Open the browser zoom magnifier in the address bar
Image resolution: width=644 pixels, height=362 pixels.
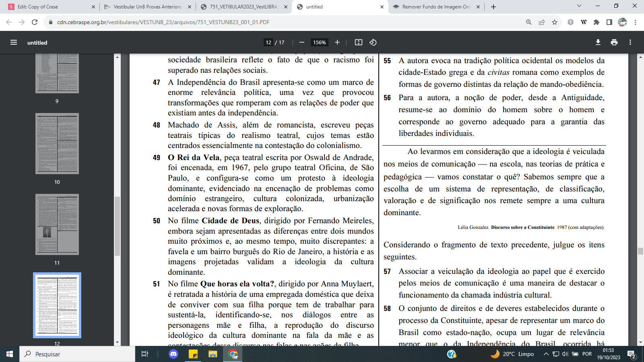(529, 22)
